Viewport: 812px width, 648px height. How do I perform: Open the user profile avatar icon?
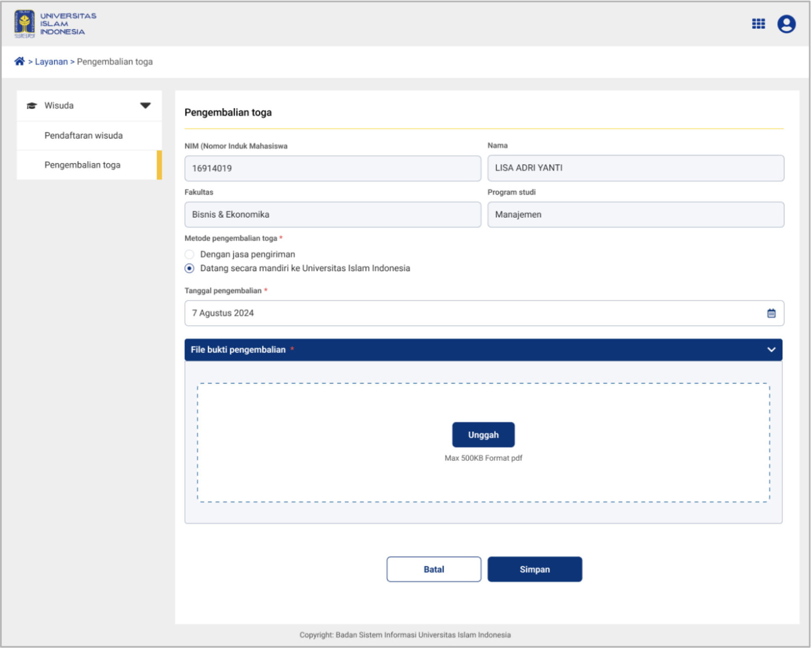[x=786, y=24]
